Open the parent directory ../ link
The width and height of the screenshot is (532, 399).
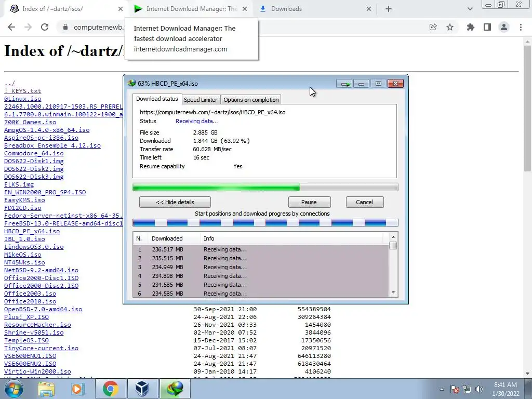pos(9,83)
